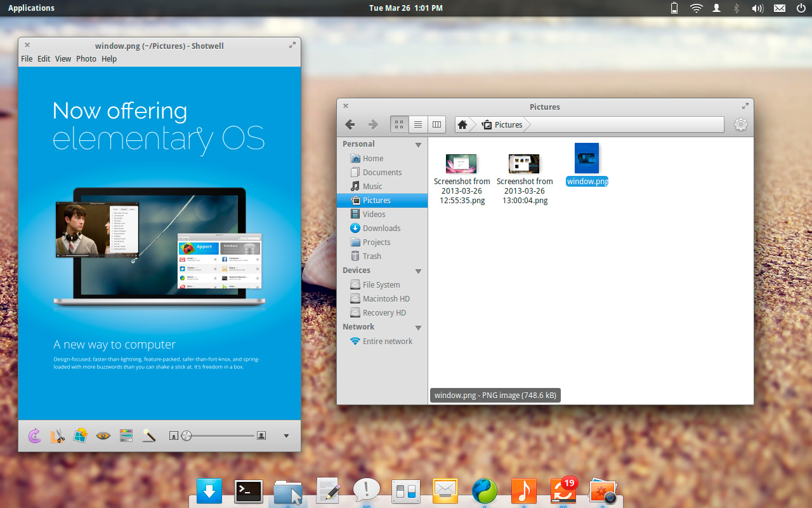The image size is (812, 508).
Task: Open the Applications launcher in top panel
Action: point(31,8)
